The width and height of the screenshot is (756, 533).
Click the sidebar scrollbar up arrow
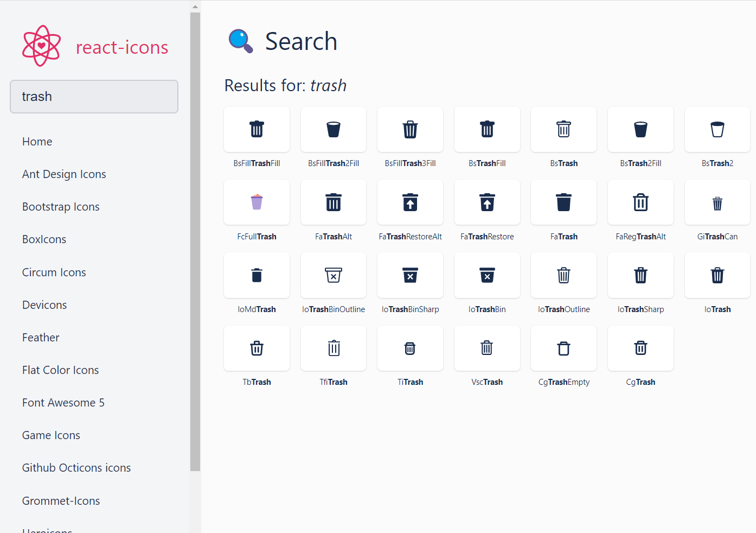click(x=195, y=7)
